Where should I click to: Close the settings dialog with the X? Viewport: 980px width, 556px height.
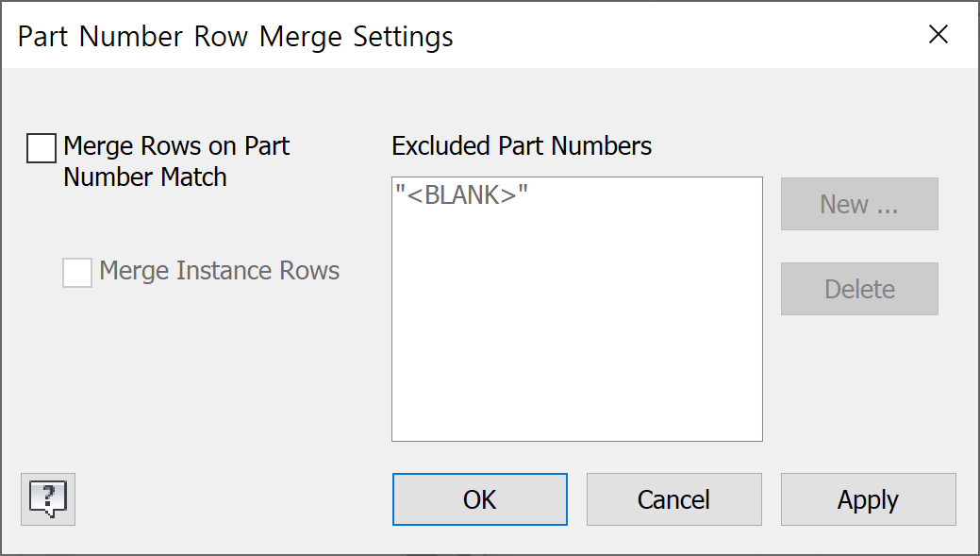point(938,35)
